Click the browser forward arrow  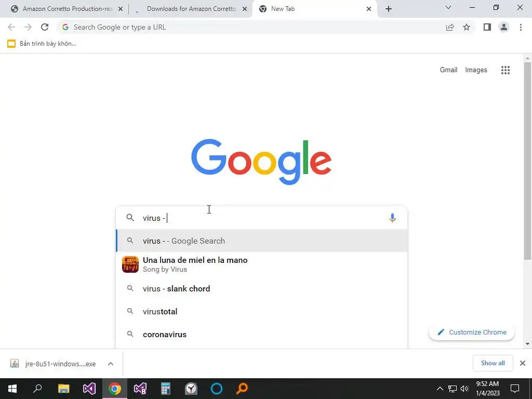(x=28, y=27)
